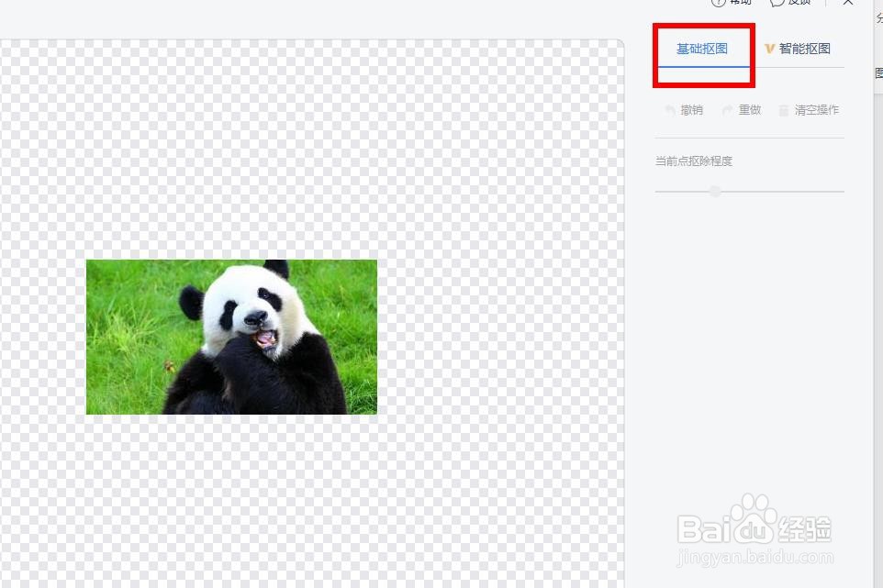Select the highlighted 基础抠图 tab

click(x=701, y=48)
